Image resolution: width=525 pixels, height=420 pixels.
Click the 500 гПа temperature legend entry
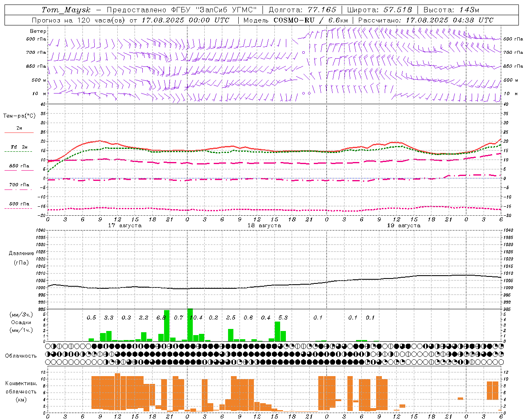pyautogui.click(x=19, y=204)
